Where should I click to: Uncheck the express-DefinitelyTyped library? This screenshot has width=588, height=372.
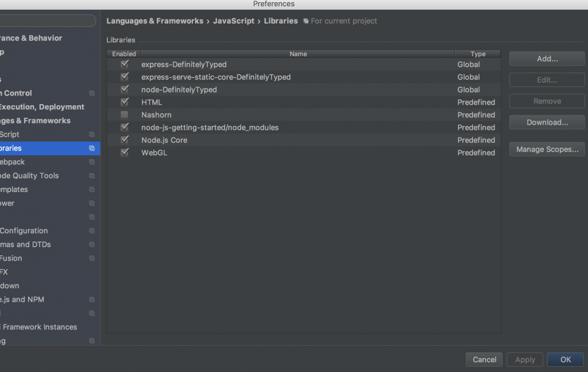click(x=125, y=64)
